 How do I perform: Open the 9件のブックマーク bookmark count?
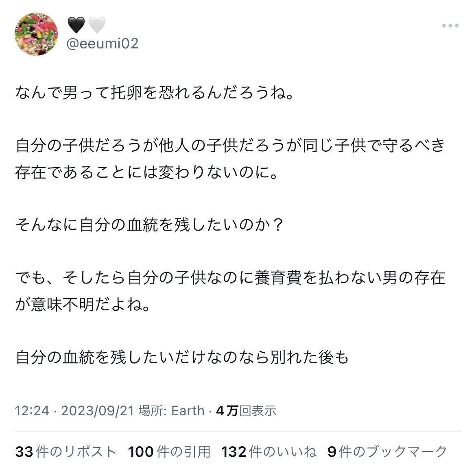coord(387,451)
